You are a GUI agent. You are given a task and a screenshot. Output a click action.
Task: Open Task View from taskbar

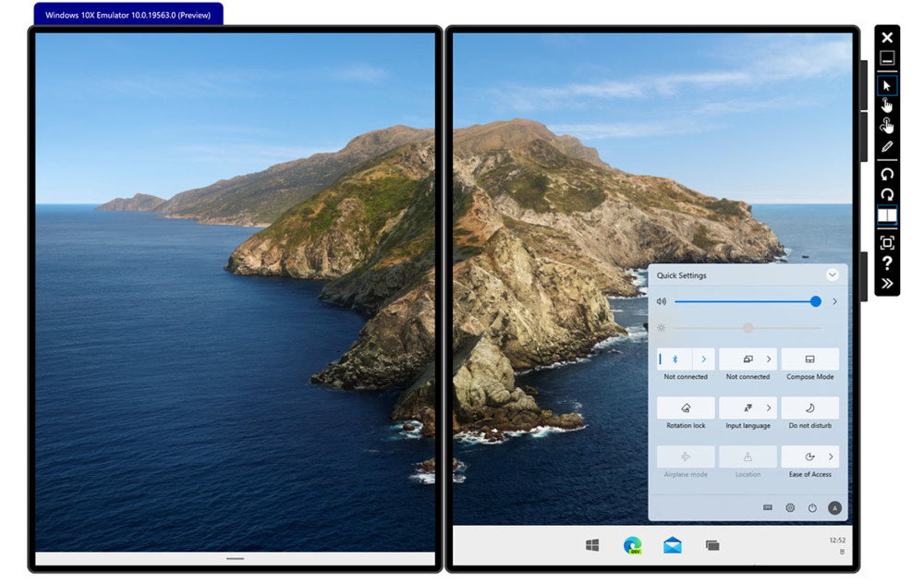(712, 545)
